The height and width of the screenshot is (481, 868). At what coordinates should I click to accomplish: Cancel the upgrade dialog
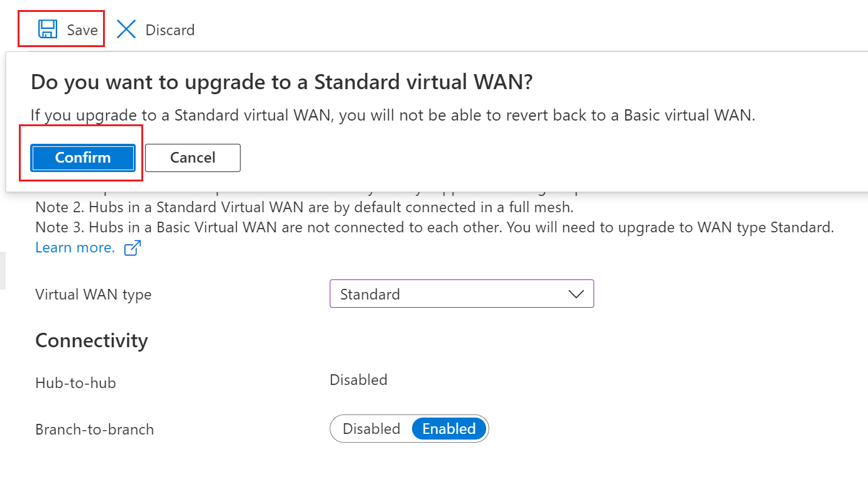click(193, 158)
